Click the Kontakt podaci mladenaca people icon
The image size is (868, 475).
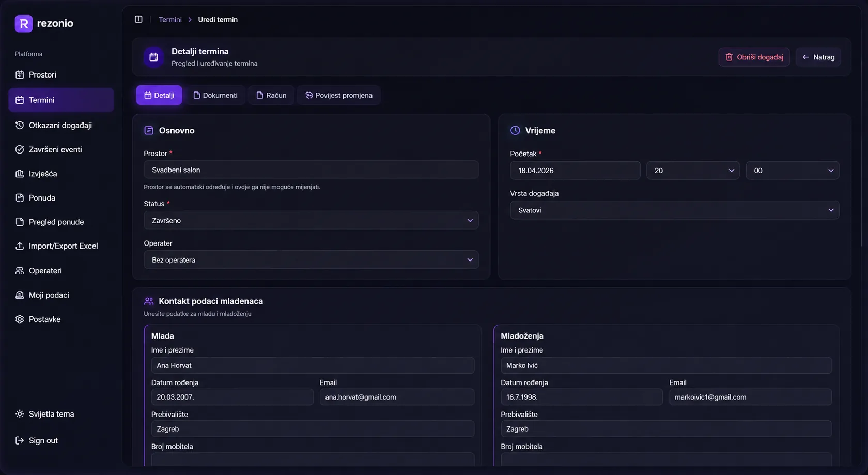149,301
